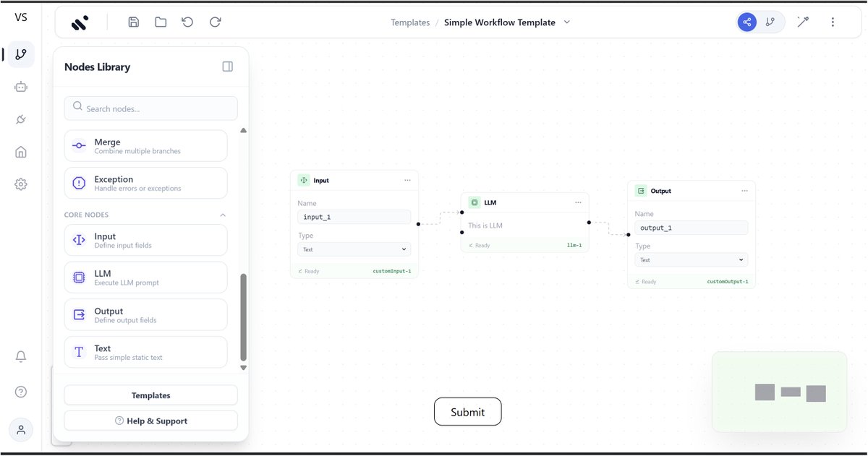Viewport: 868px width, 456px height.
Task: Click the llm-1 id label
Action: click(x=575, y=246)
